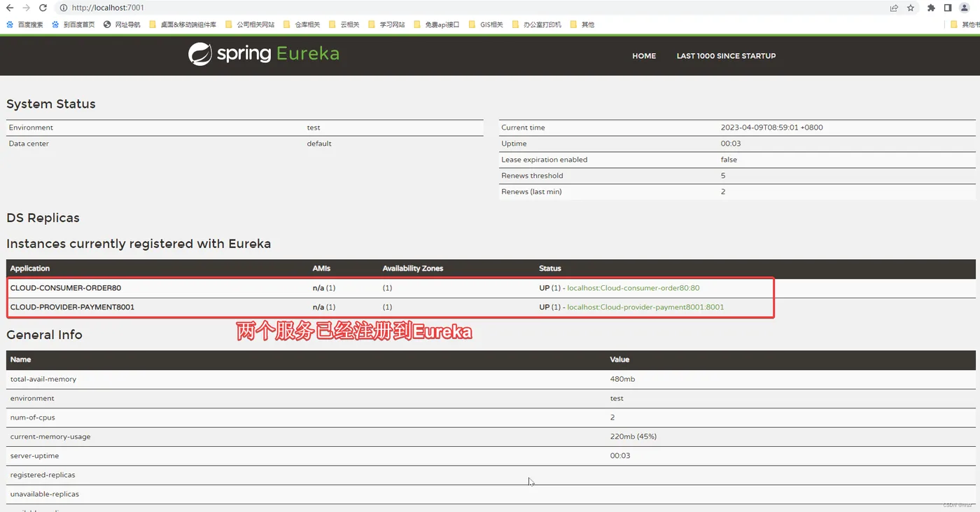
Task: Click the Renews (last min) label
Action: coord(531,192)
